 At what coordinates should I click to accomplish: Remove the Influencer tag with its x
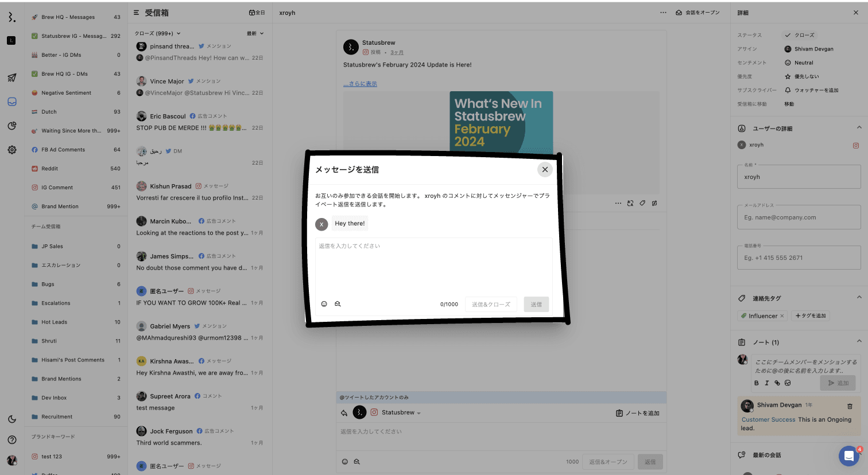tap(782, 316)
